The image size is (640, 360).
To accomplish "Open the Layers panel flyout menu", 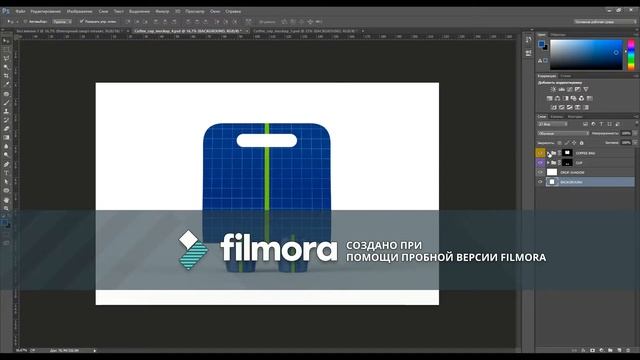I will tap(636, 117).
